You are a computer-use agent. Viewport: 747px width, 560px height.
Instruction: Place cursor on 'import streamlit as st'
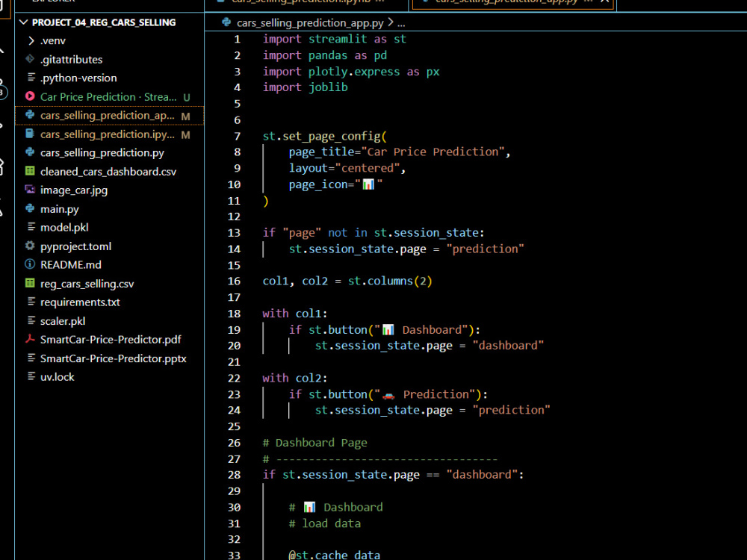(335, 39)
